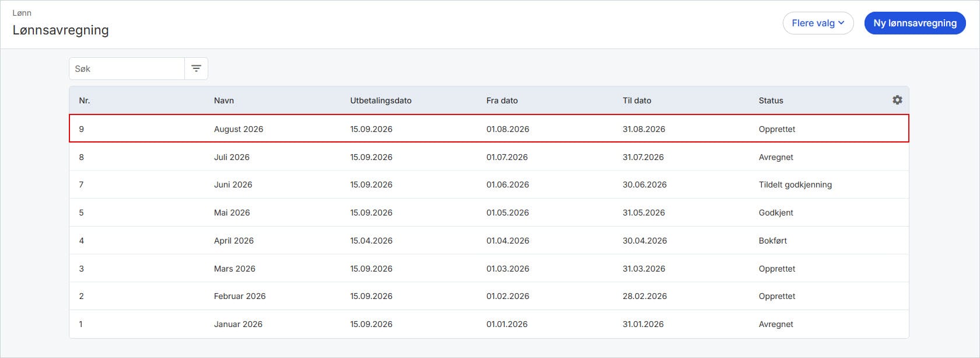Click the from date 01.08.2026
The image size is (980, 358).
click(x=508, y=129)
